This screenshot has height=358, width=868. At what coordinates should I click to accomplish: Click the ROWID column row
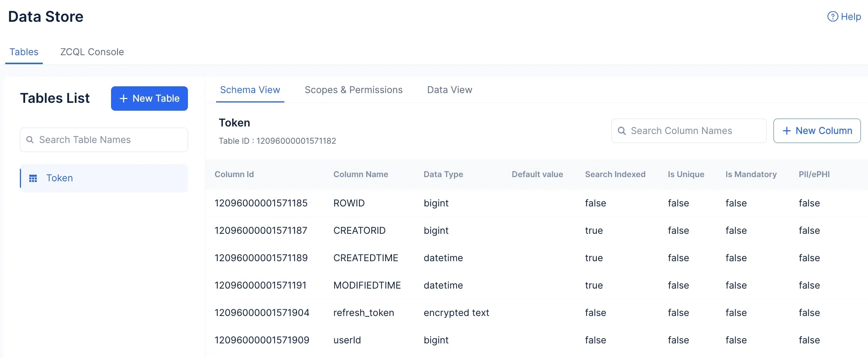[x=349, y=203]
